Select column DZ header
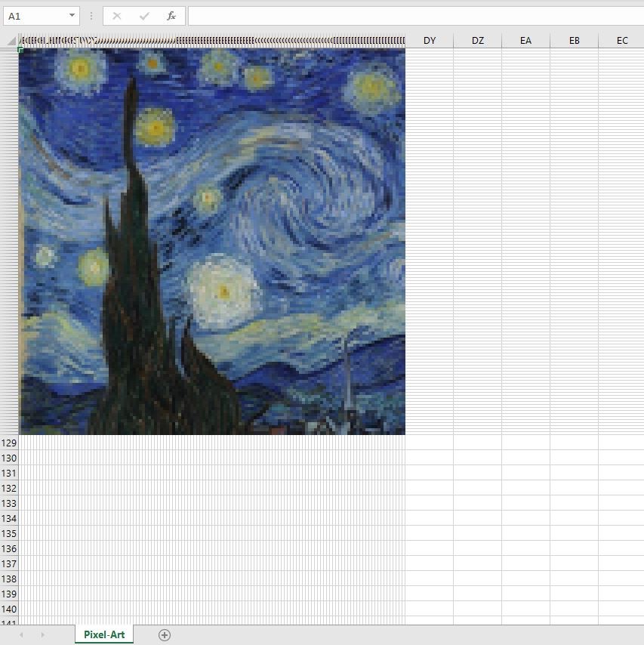 (x=477, y=41)
